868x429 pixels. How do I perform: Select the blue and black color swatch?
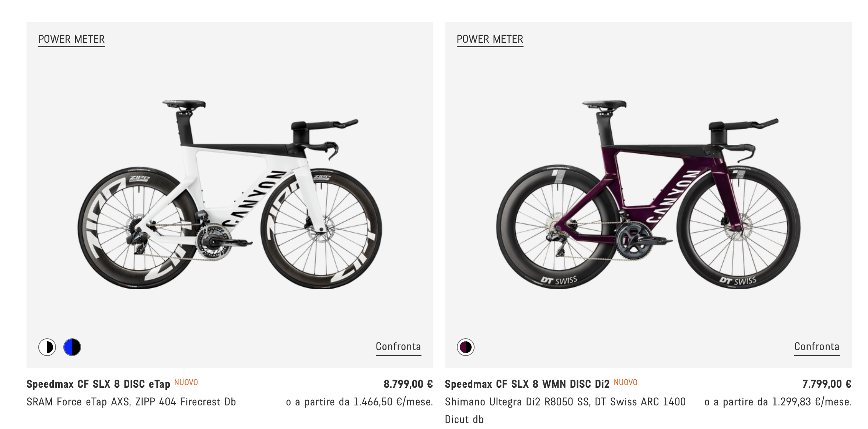72,347
